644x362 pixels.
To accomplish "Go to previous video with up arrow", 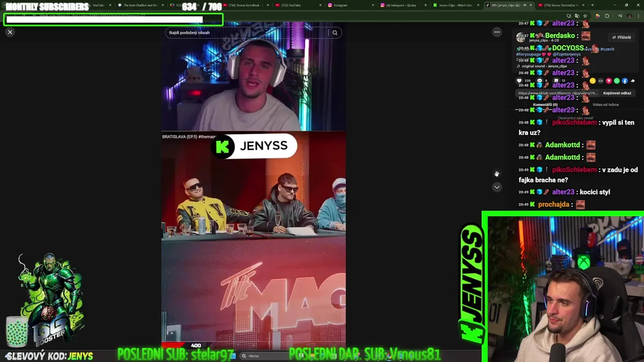I will tap(497, 173).
